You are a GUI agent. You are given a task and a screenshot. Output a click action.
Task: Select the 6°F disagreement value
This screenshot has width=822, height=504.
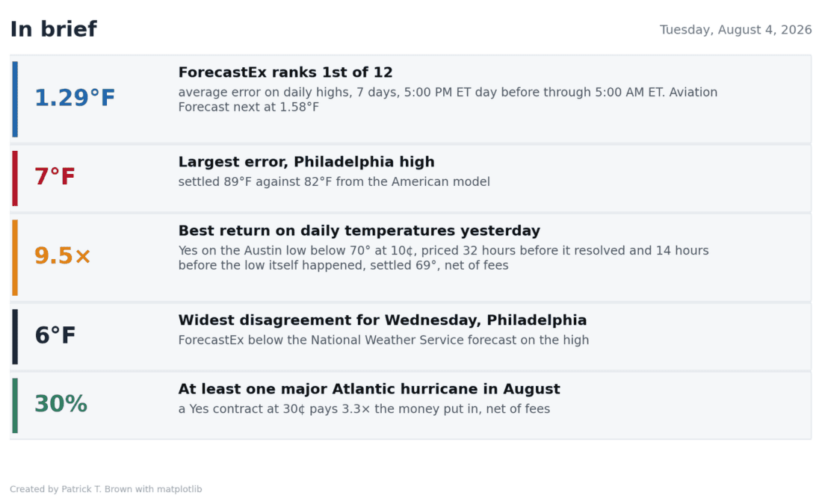click(x=55, y=335)
